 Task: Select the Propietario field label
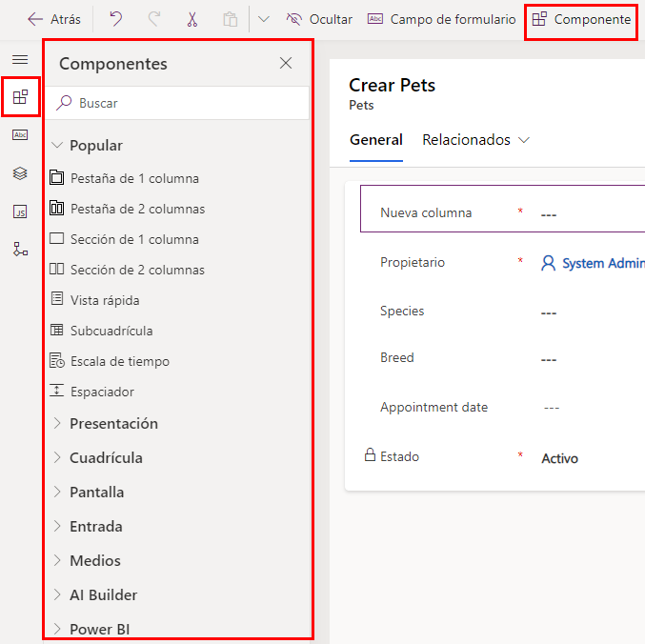(413, 262)
